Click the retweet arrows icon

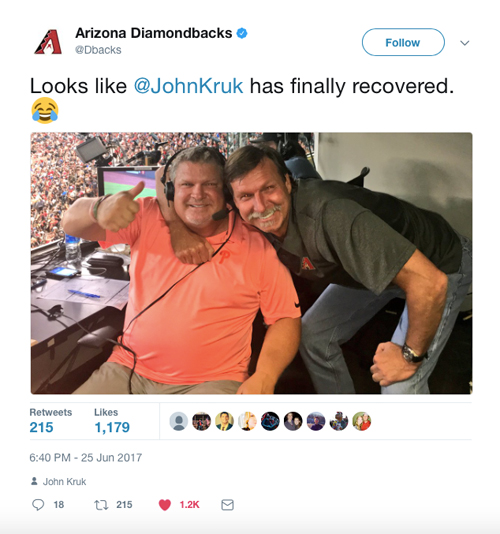coord(101,505)
